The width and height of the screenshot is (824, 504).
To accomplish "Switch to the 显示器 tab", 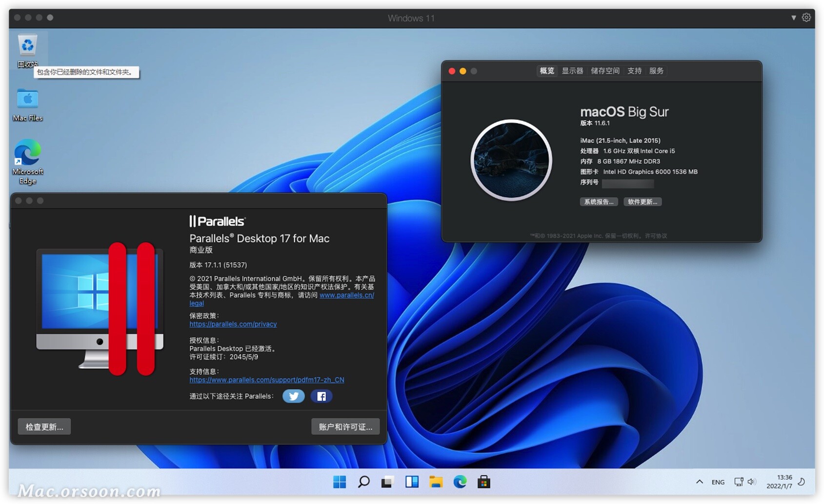I will 573,71.
